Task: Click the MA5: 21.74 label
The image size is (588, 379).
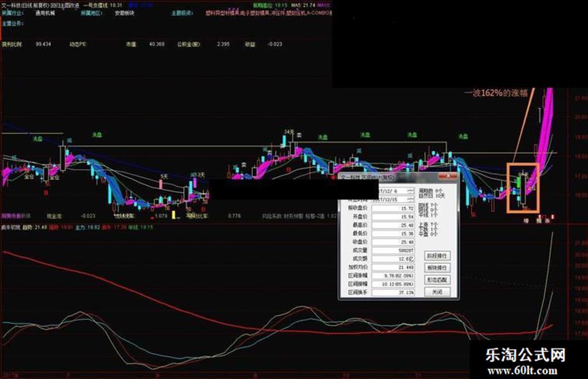Action: [303, 5]
